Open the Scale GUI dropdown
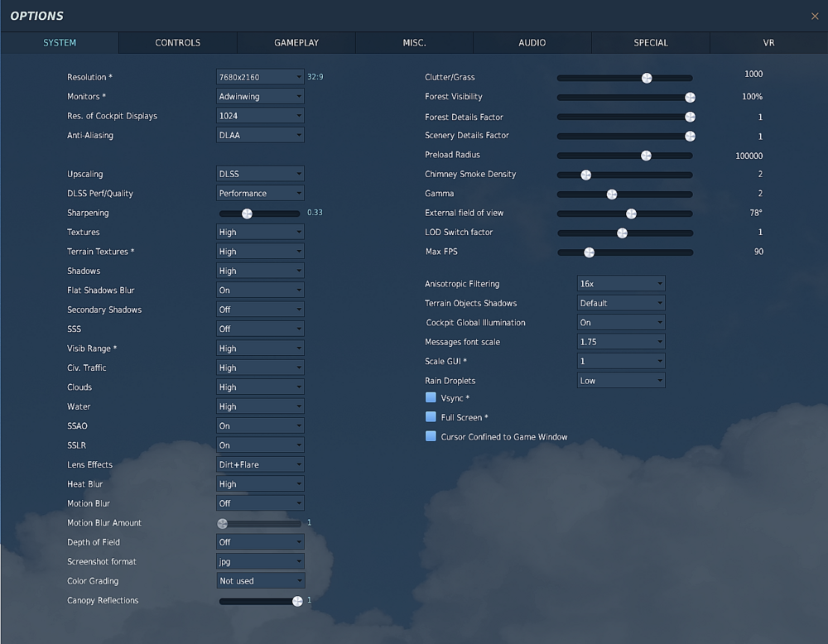828x644 pixels. coord(621,361)
